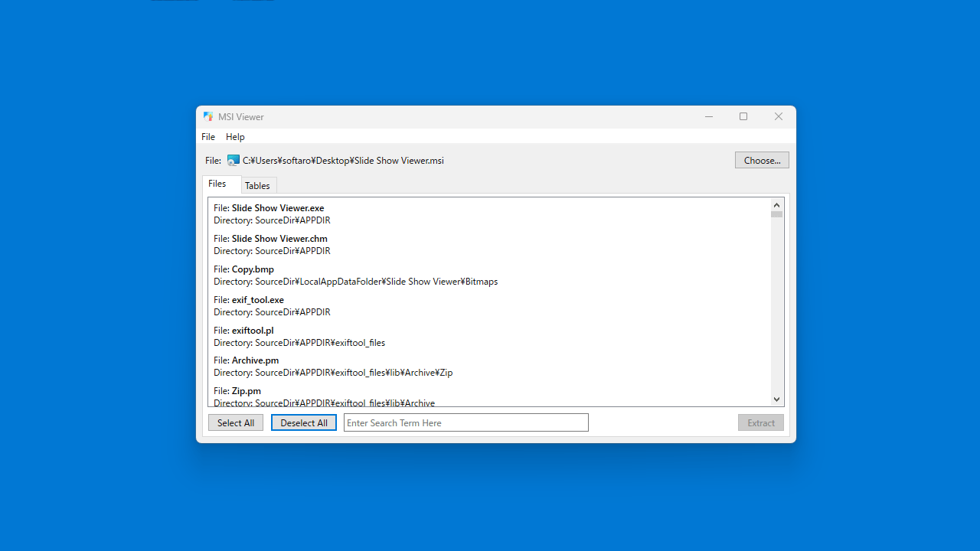Viewport: 980px width, 551px height.
Task: Click directory path ending in exiftool_files
Action: tap(299, 343)
